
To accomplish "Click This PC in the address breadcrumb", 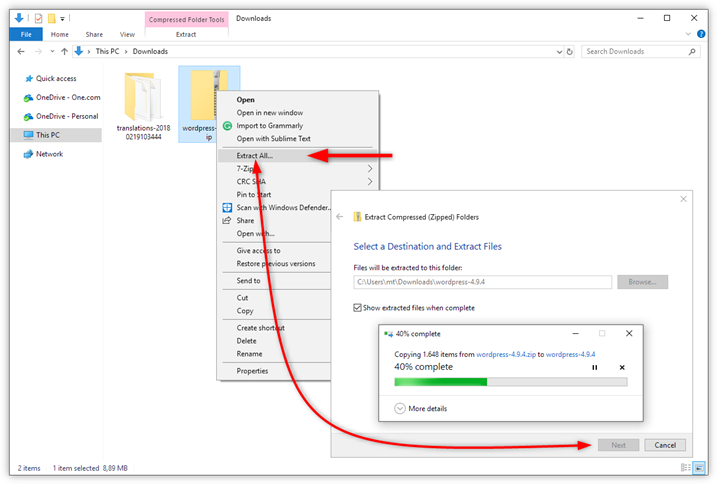I will coord(107,51).
